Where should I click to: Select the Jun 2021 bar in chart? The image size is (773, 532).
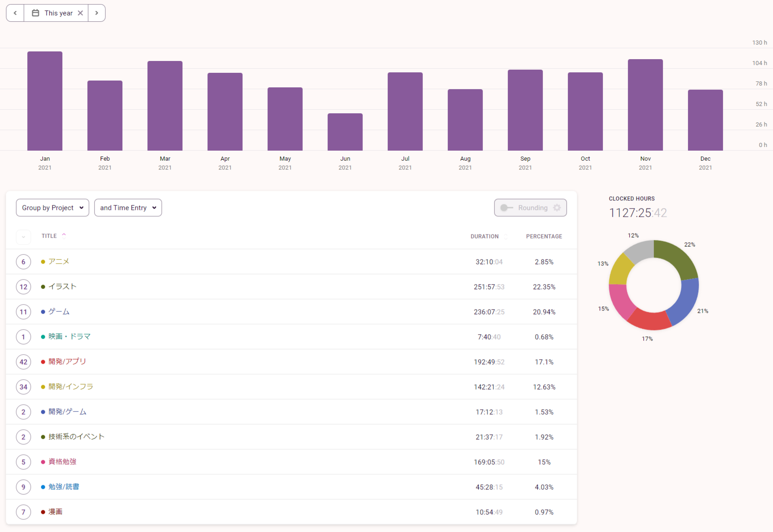(345, 132)
